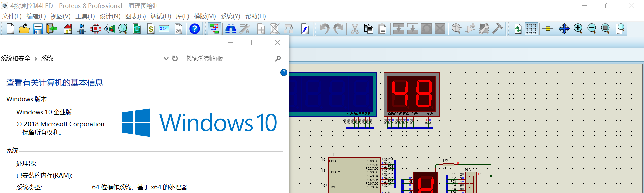Image resolution: width=644 pixels, height=193 pixels.
Task: Open the 文件(F) menu
Action: [x=12, y=16]
